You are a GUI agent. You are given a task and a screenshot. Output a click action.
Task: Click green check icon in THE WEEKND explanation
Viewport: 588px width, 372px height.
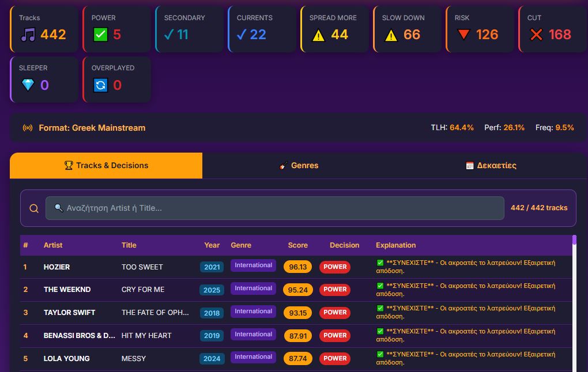[380, 286]
